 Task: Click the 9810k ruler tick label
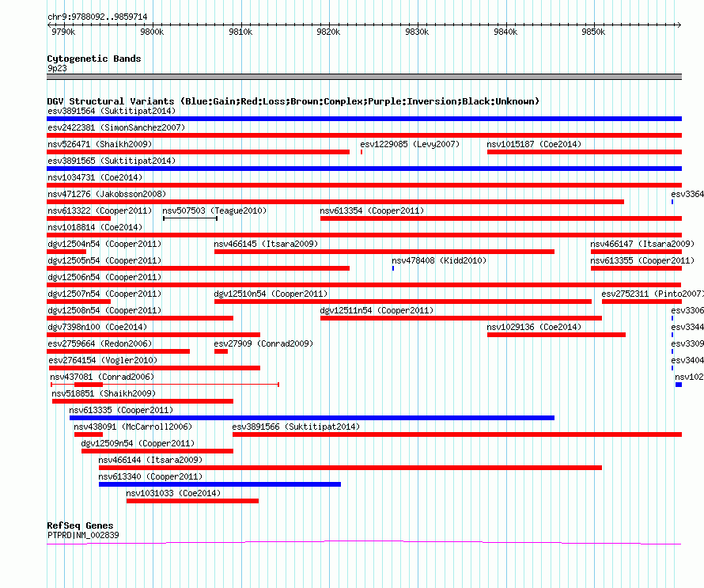240,32
